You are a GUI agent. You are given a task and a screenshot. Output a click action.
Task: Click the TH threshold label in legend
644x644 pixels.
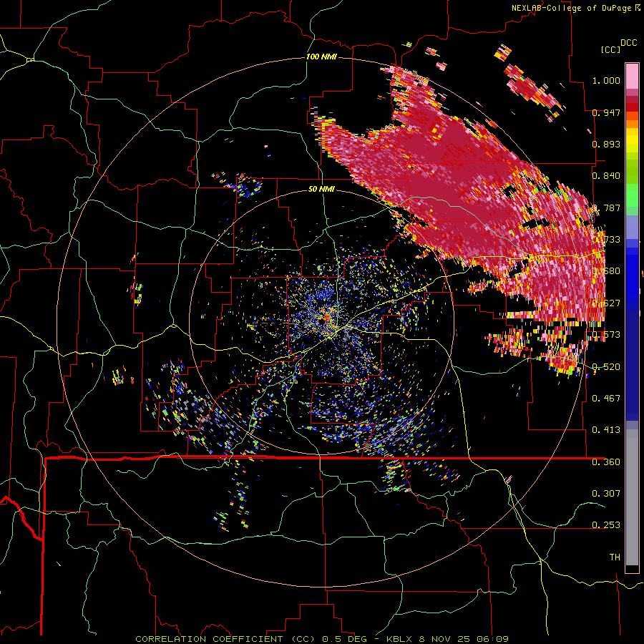[x=615, y=557]
